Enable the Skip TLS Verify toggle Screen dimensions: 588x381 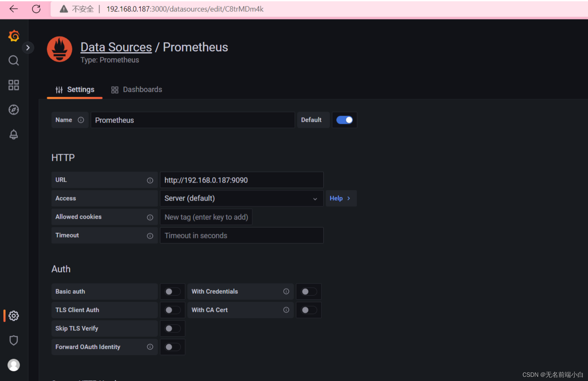coord(172,329)
